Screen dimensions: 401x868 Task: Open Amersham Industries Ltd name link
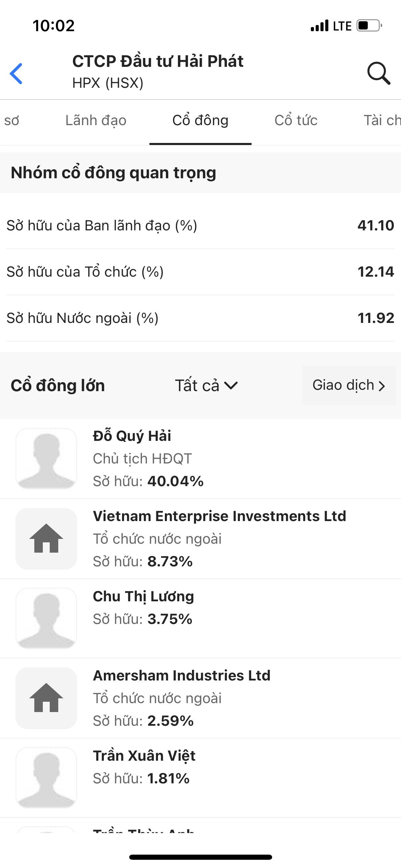click(182, 676)
